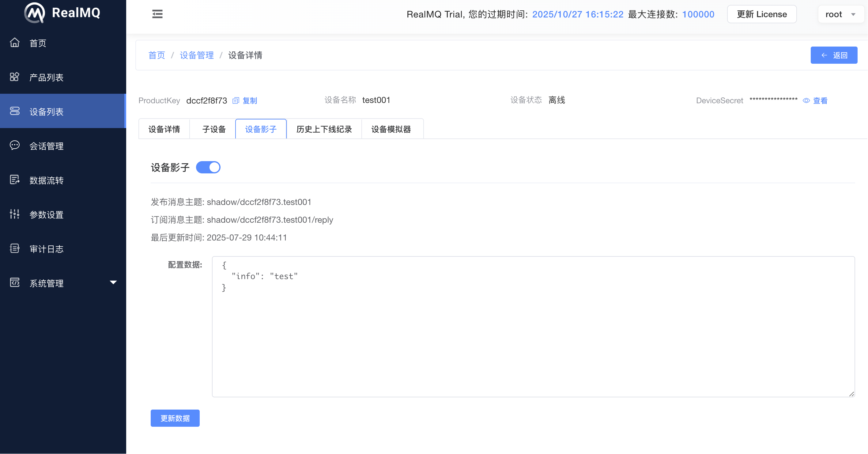This screenshot has height=454, width=868.
Task: Click the copy icon beside ProductKey
Action: [x=236, y=100]
